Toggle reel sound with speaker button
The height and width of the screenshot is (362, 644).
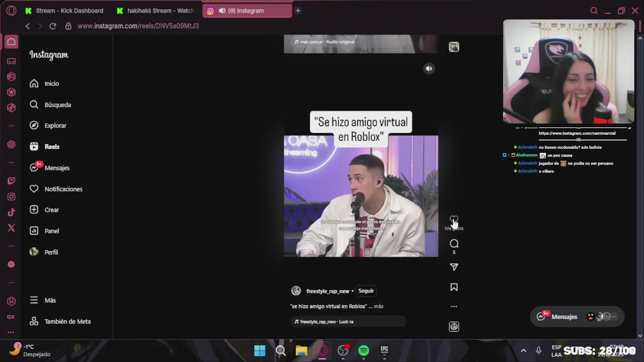(x=429, y=68)
